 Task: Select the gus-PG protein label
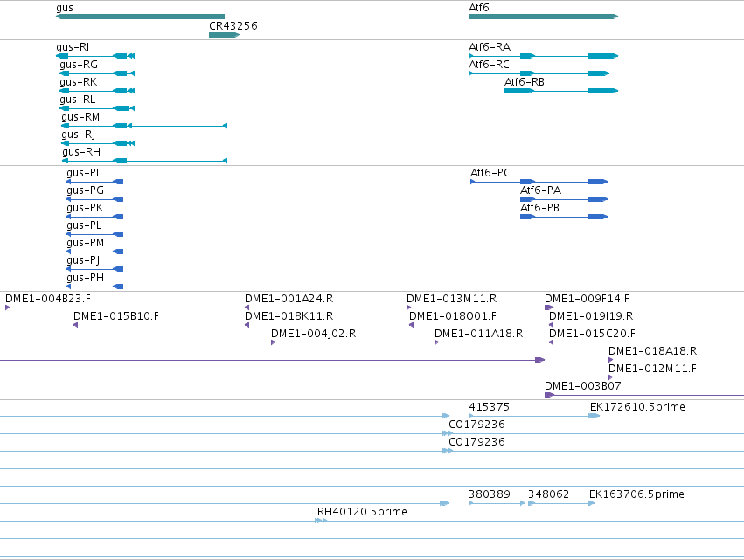(x=86, y=190)
